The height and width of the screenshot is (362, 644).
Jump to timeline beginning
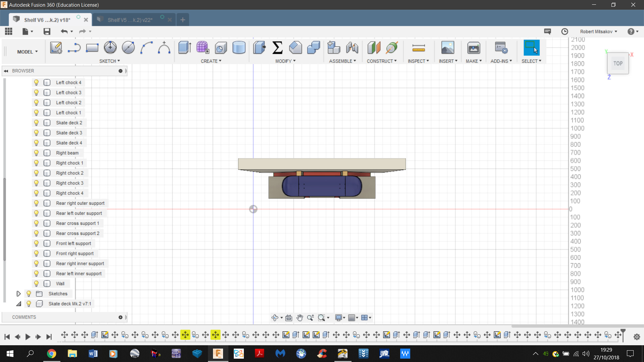7,337
